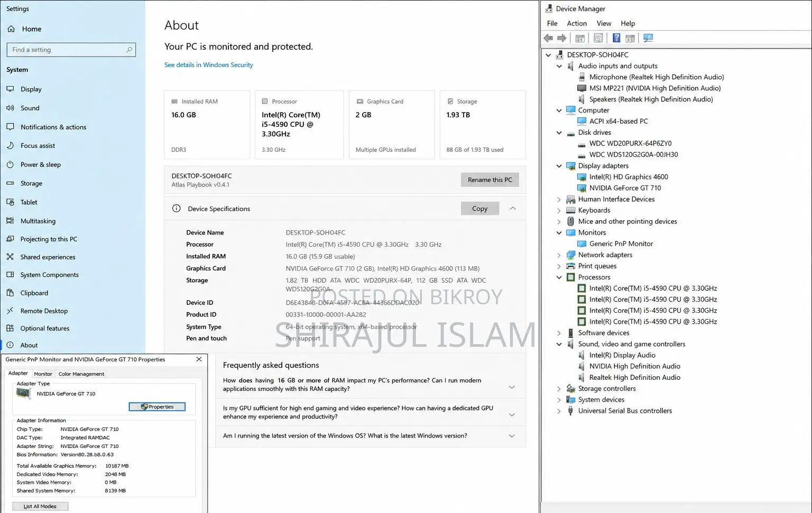Screen dimensions: 812x513
Task: Click the System Components icon
Action: [x=10, y=275]
